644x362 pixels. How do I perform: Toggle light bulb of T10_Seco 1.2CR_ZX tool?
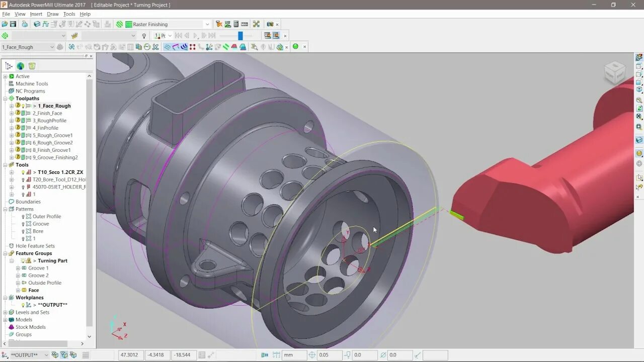click(23, 172)
